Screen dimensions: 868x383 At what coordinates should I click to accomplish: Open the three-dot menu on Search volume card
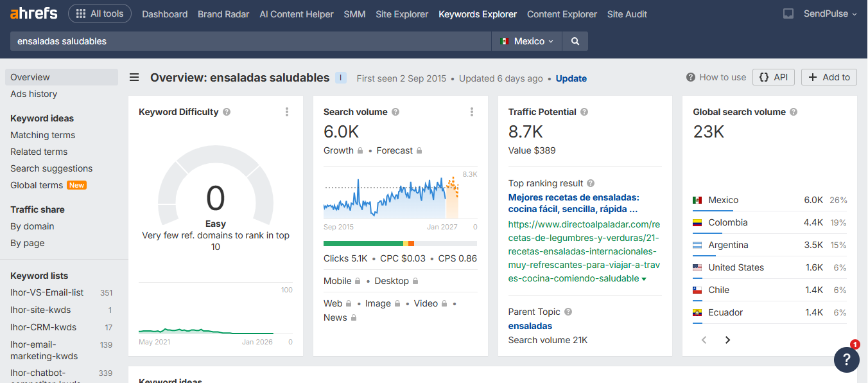(x=472, y=111)
